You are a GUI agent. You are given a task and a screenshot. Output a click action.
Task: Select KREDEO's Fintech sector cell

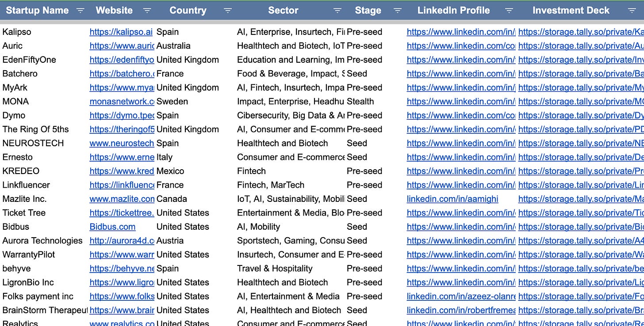tap(251, 171)
